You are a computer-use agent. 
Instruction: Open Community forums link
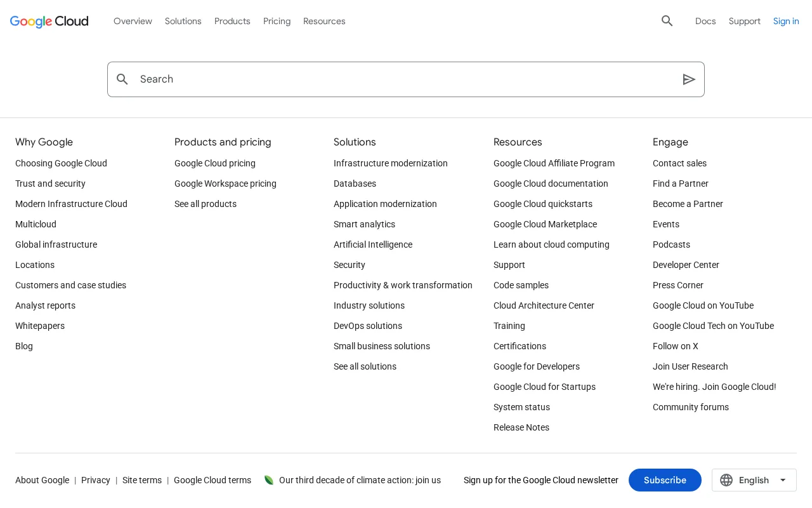(691, 407)
